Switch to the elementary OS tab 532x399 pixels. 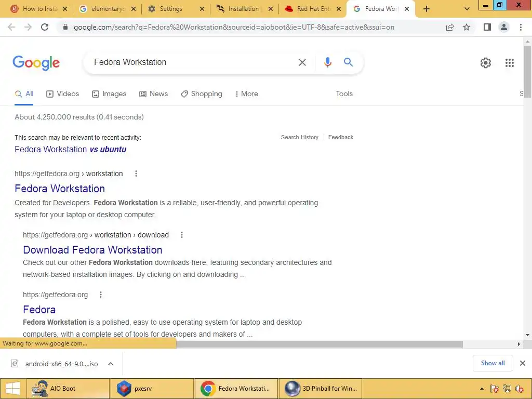107,9
